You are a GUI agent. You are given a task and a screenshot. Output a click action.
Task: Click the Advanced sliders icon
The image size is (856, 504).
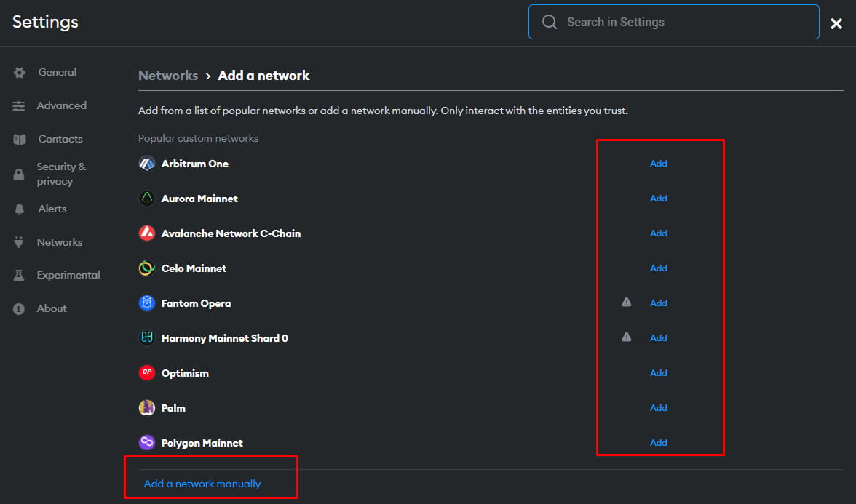click(x=19, y=106)
